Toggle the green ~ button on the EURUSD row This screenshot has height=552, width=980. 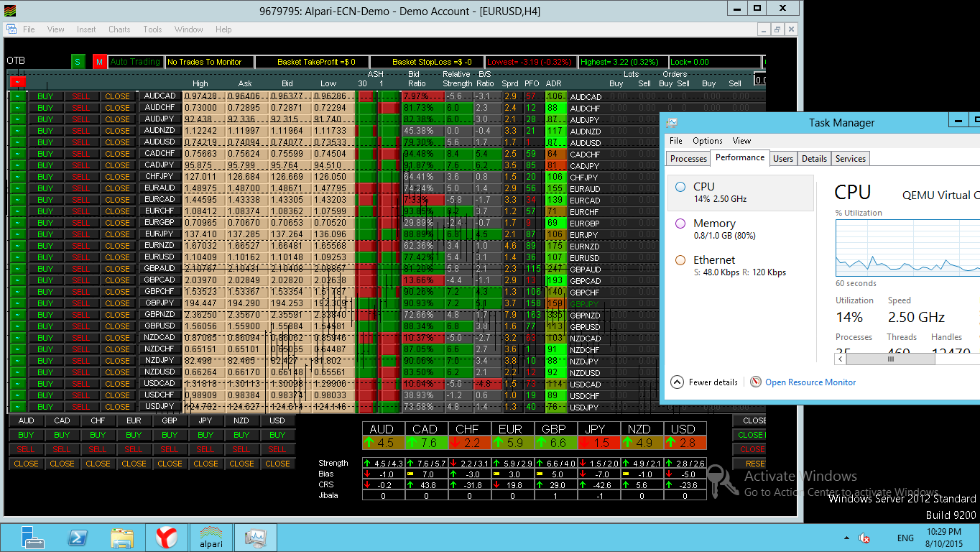click(x=18, y=257)
